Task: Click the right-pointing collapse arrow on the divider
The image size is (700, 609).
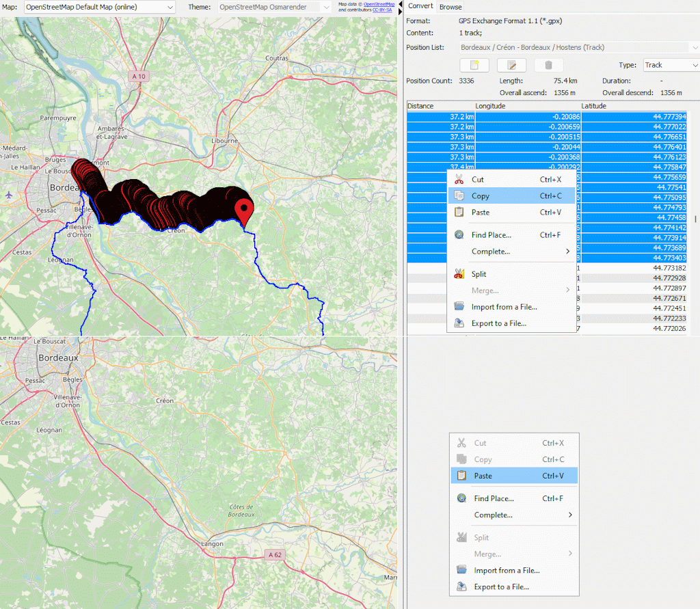Action: point(400,10)
